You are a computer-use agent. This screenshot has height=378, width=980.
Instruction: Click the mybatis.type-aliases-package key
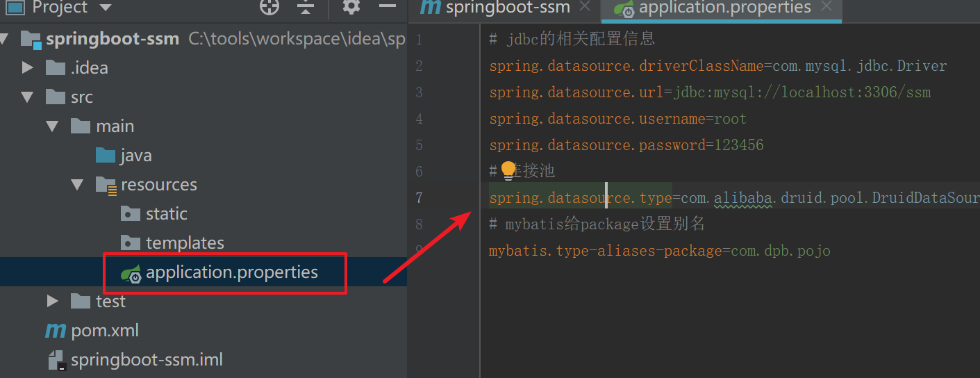[606, 251]
